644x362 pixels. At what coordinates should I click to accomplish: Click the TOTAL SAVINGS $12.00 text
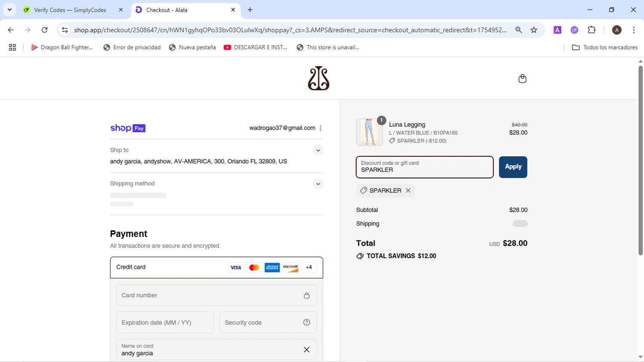[x=401, y=256]
